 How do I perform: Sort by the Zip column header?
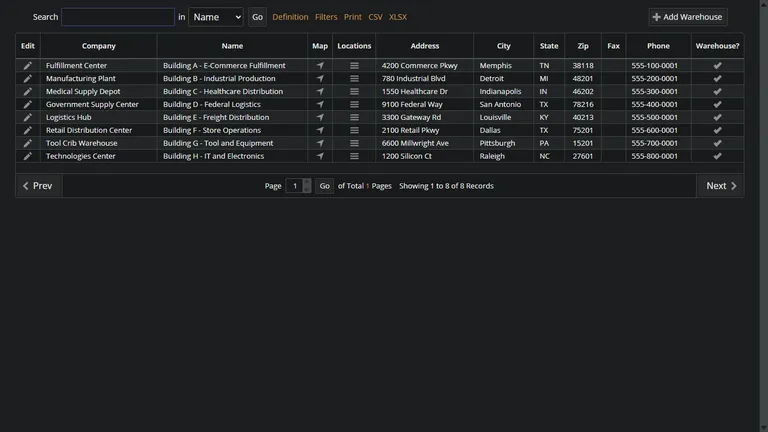[x=583, y=46]
